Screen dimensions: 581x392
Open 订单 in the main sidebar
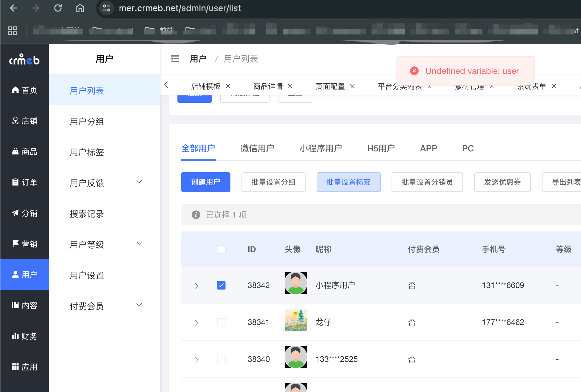click(x=25, y=182)
